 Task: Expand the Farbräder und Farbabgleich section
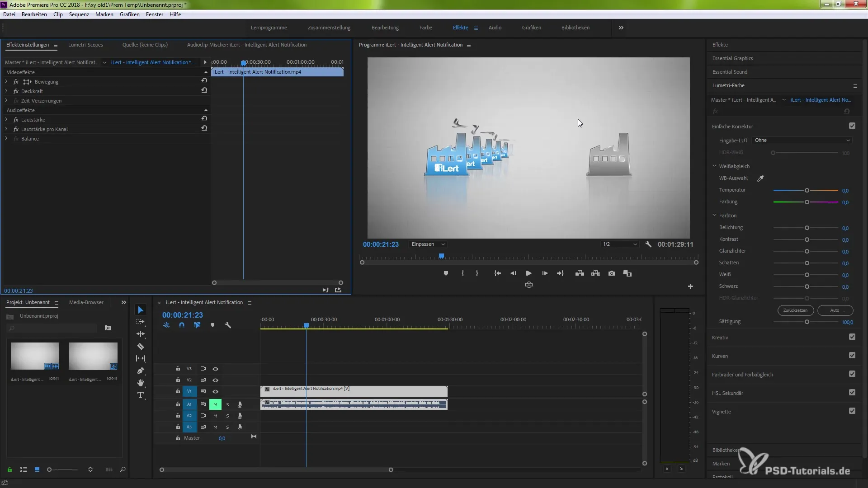[x=742, y=375]
